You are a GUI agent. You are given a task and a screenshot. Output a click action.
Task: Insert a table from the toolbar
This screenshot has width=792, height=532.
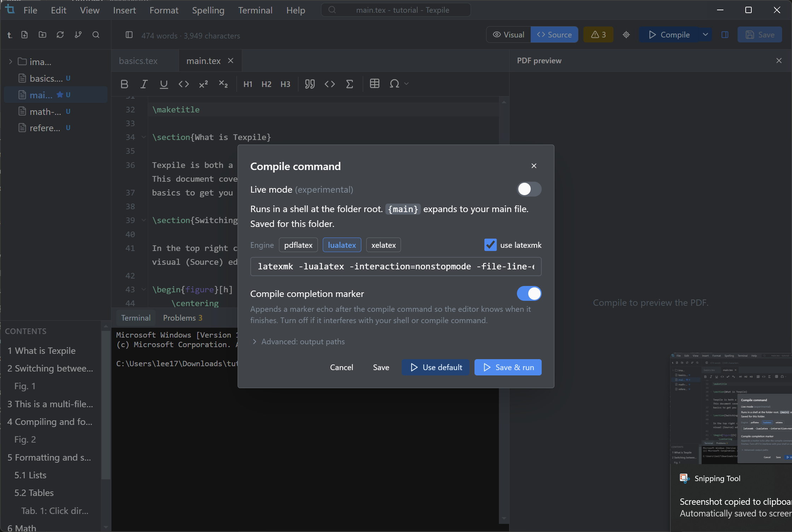[x=374, y=84]
